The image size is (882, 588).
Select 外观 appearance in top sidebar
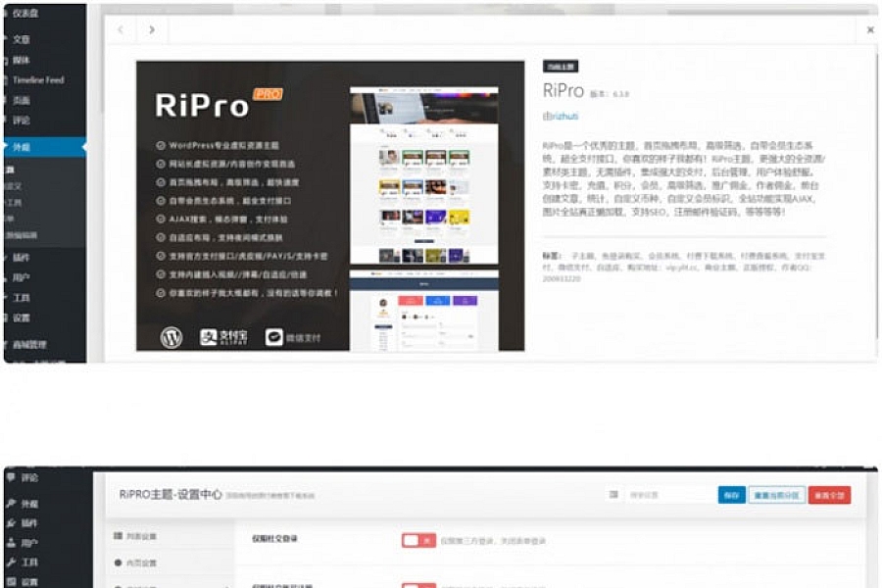coord(22,147)
